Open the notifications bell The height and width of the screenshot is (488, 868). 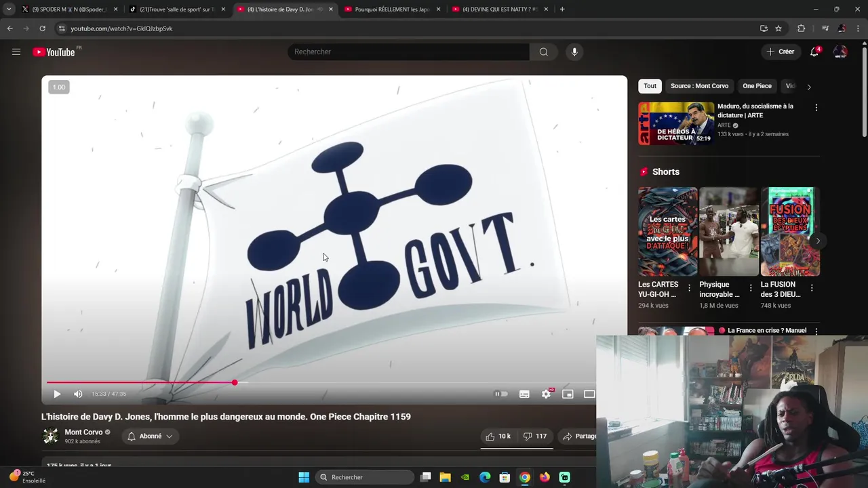[814, 52]
